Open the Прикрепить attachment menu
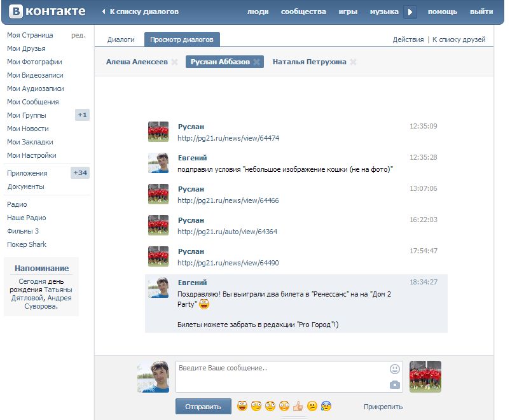This screenshot has width=510, height=420. click(383, 407)
